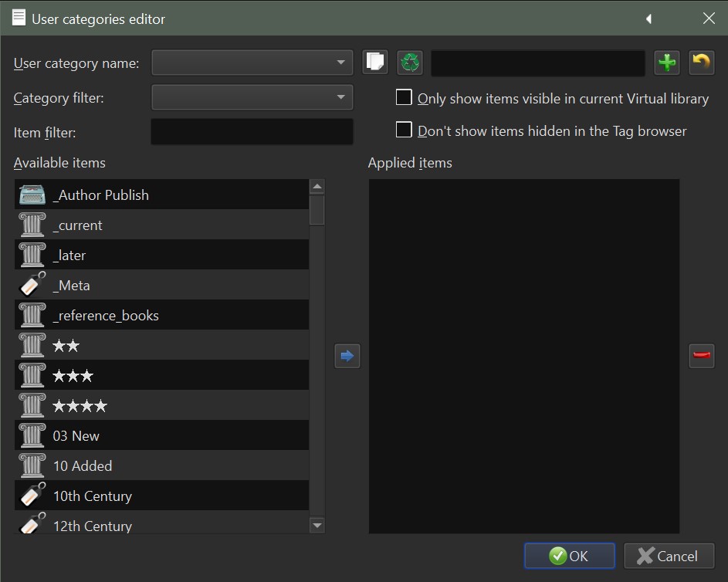Screen dimensions: 728x582
Task: Click the Item filter text field
Action: [252, 132]
